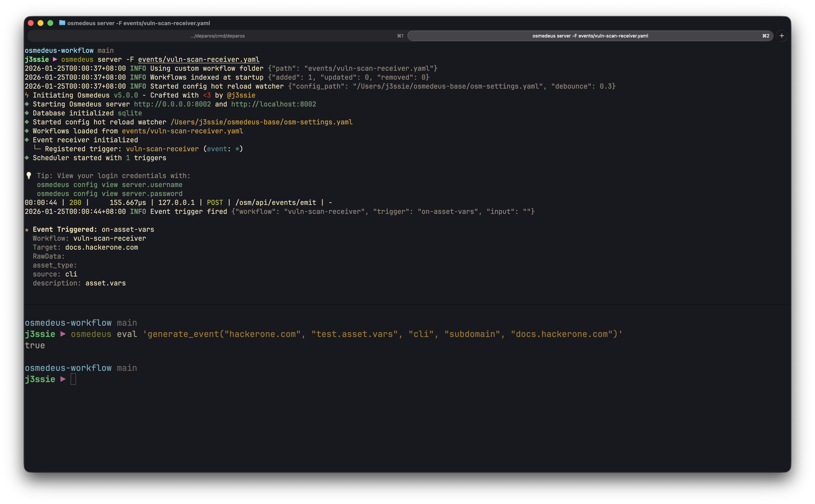This screenshot has width=815, height=504.
Task: Click the 'true' eval output line
Action: point(35,345)
